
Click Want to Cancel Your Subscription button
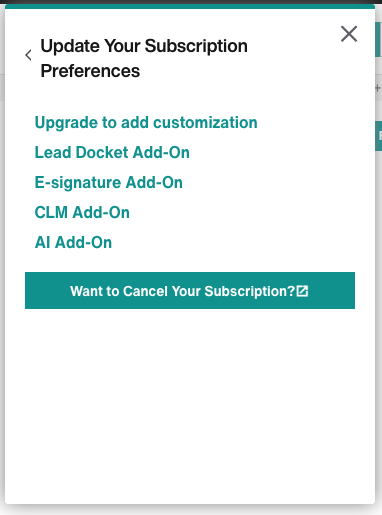[190, 290]
